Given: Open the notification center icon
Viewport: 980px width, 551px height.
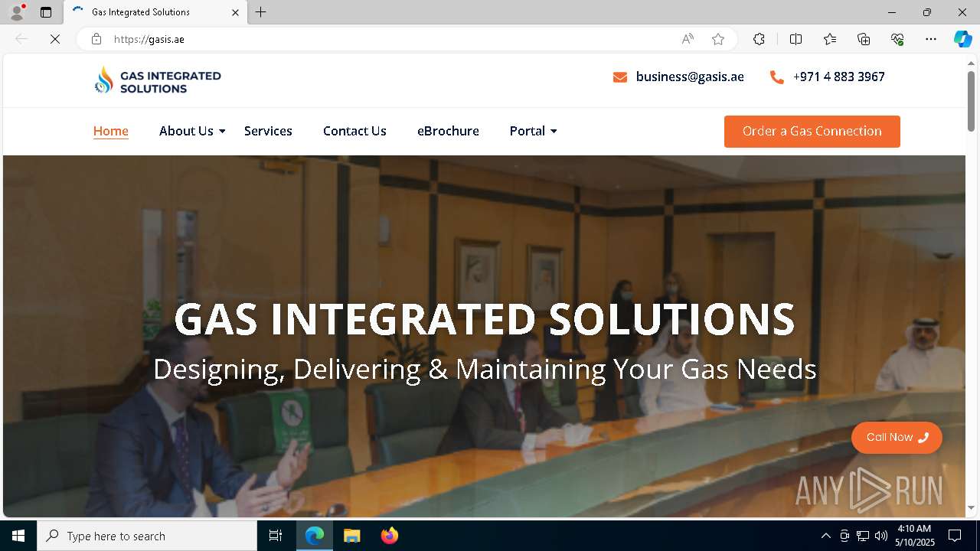Looking at the screenshot, I should 955,536.
